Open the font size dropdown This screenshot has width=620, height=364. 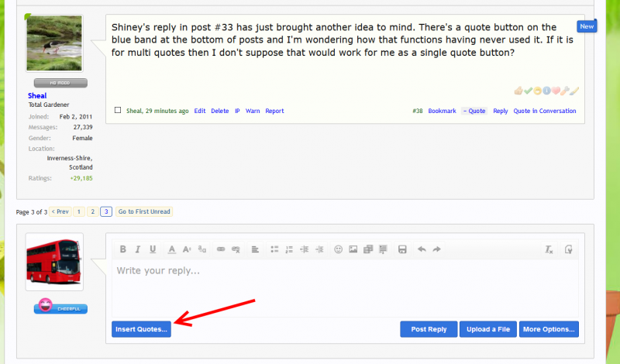click(x=187, y=249)
